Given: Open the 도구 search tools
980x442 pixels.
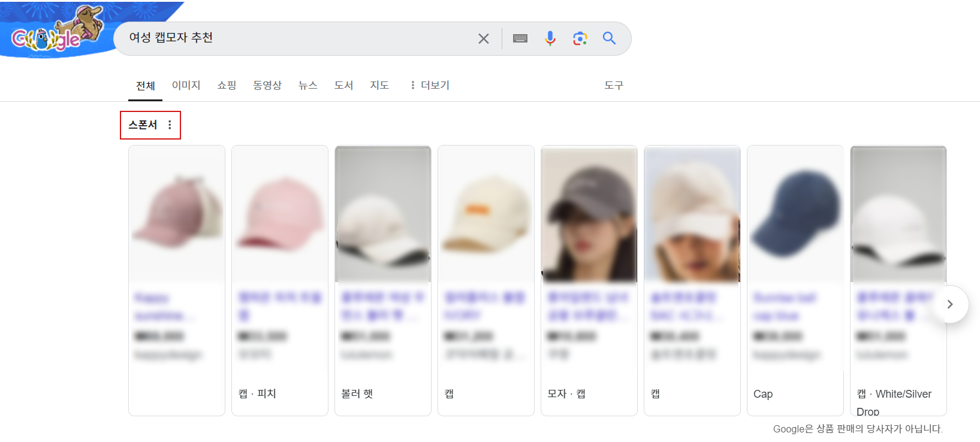Looking at the screenshot, I should [x=614, y=85].
